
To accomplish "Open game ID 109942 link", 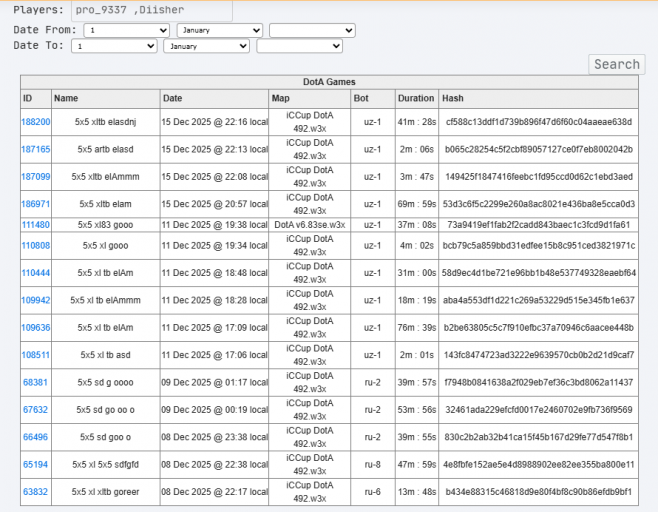I will (36, 300).
